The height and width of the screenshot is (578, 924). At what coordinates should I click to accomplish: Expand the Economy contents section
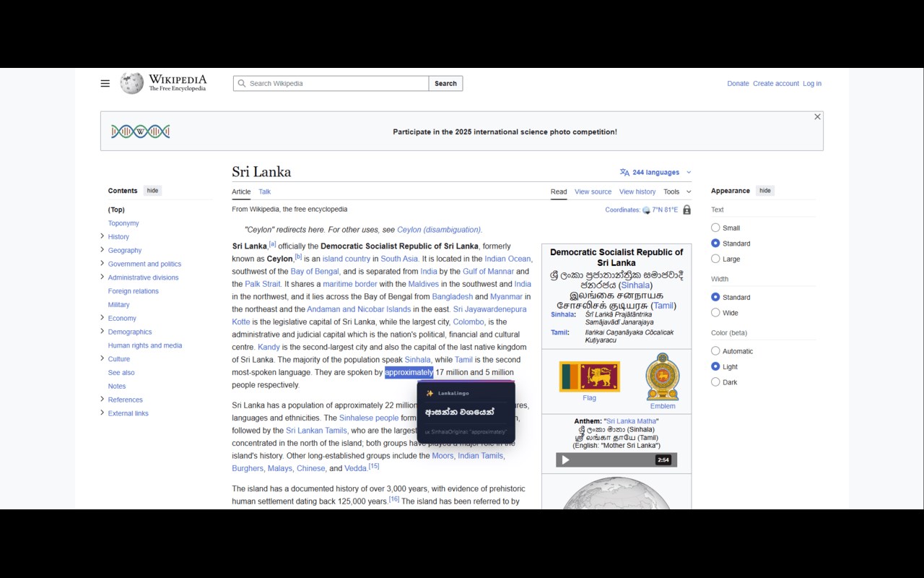click(102, 318)
